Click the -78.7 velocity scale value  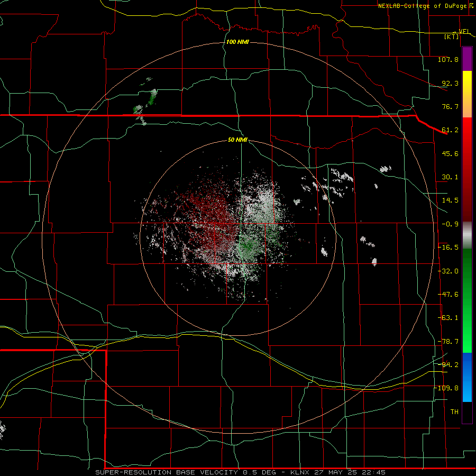[x=448, y=342]
